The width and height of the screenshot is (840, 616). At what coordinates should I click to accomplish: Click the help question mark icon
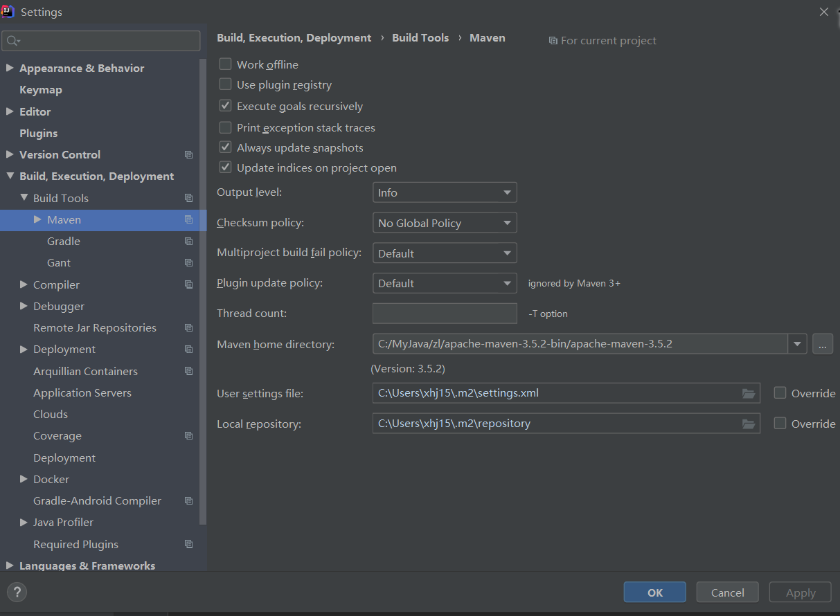tap(17, 592)
